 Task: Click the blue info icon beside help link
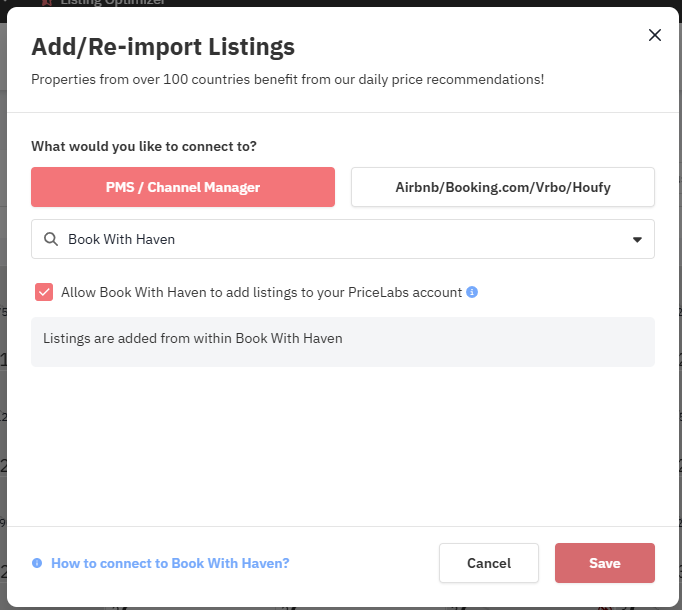click(37, 563)
